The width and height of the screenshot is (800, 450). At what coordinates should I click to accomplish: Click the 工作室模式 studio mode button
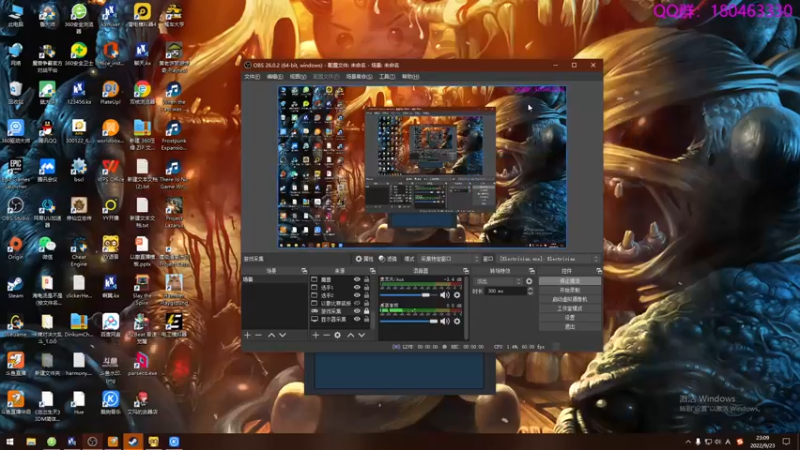point(569,309)
